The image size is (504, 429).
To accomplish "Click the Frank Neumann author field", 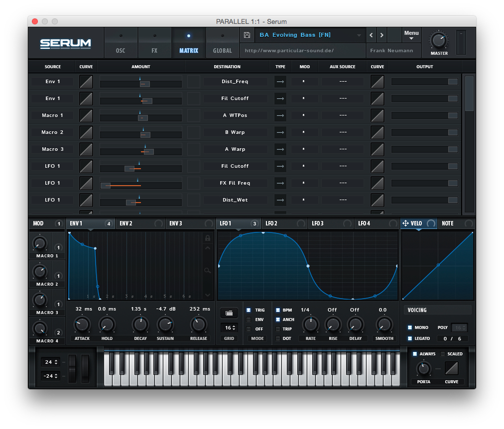I will [x=393, y=51].
